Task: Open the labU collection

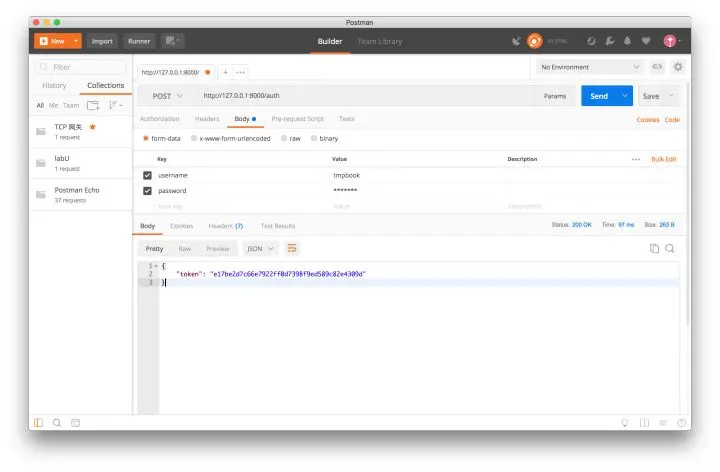Action: click(x=81, y=163)
